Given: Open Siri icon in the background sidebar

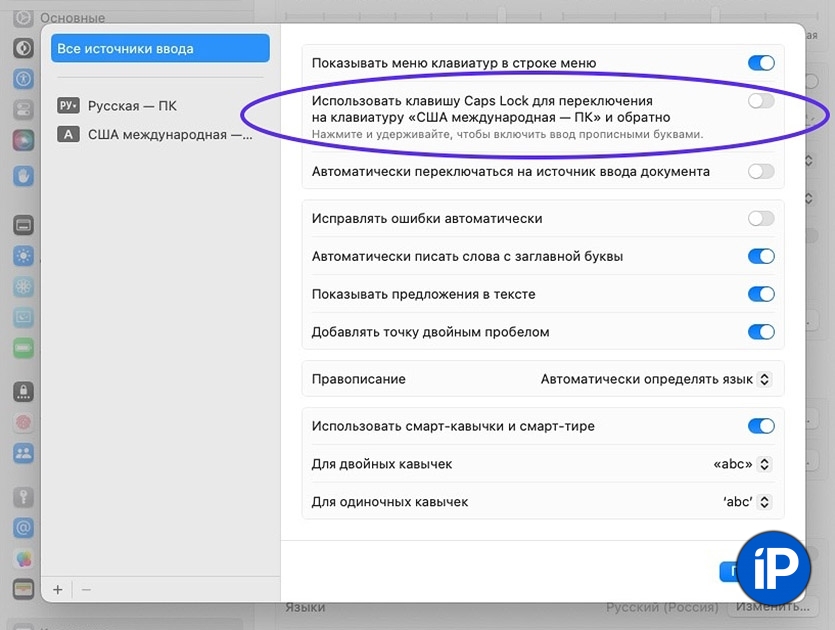Looking at the screenshot, I should [x=23, y=141].
